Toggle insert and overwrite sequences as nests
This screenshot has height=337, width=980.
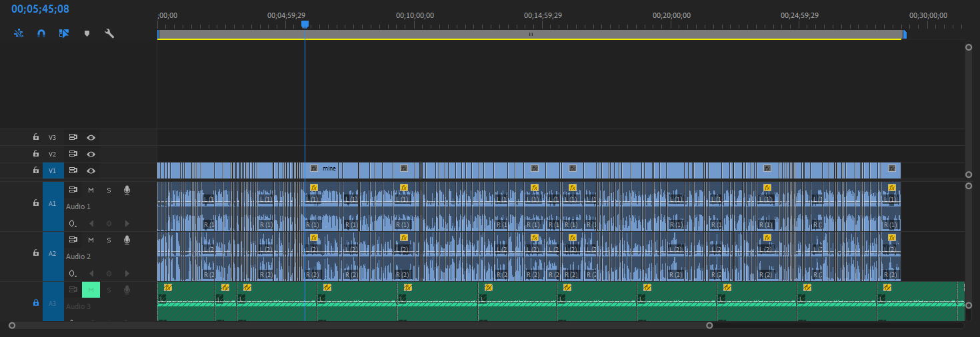pyautogui.click(x=19, y=33)
